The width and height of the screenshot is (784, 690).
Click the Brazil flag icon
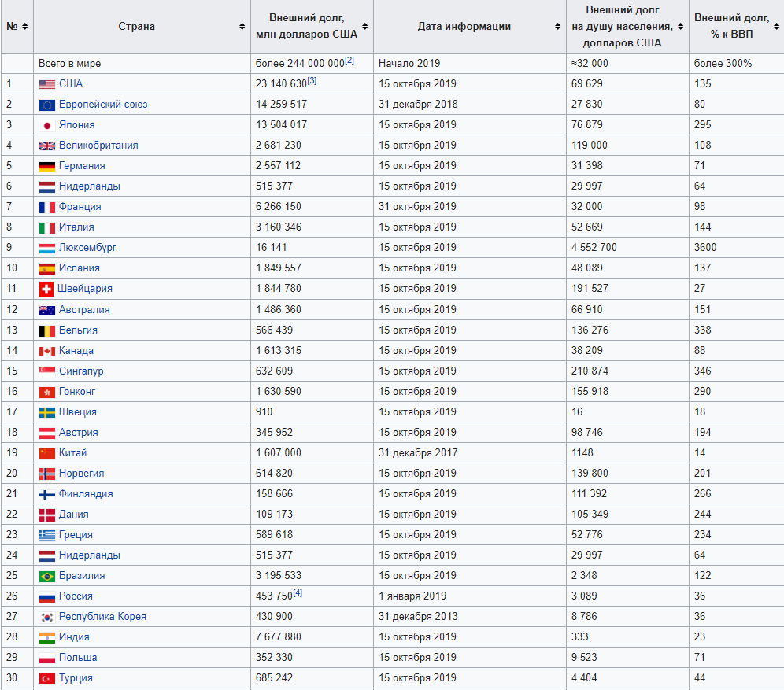pyautogui.click(x=46, y=576)
